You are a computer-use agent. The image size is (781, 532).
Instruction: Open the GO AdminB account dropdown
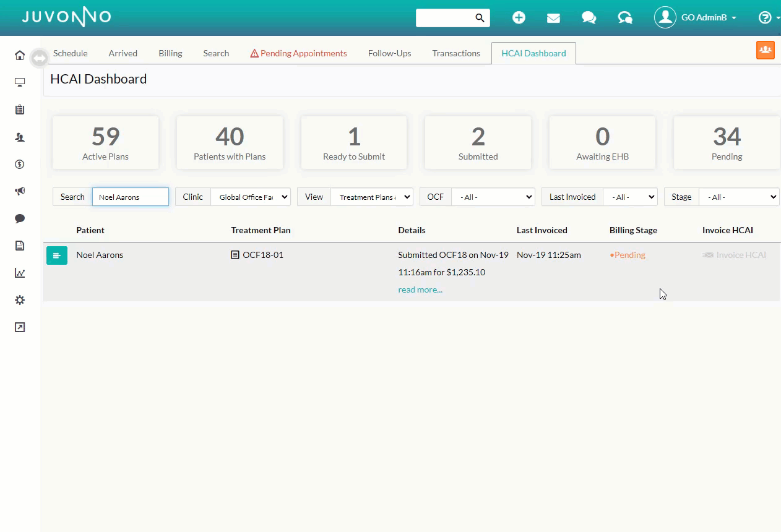pyautogui.click(x=709, y=18)
